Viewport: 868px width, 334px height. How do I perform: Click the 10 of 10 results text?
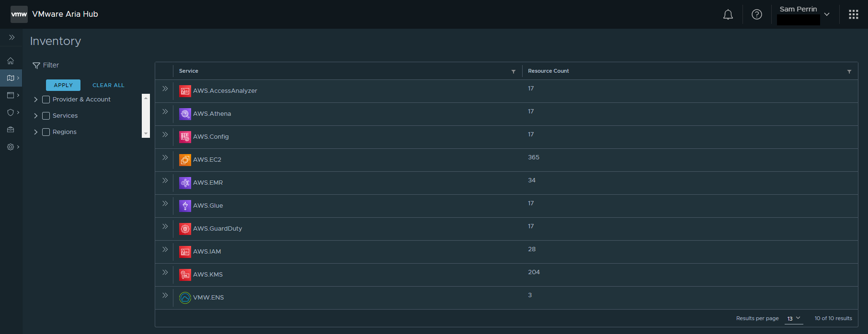coord(834,319)
